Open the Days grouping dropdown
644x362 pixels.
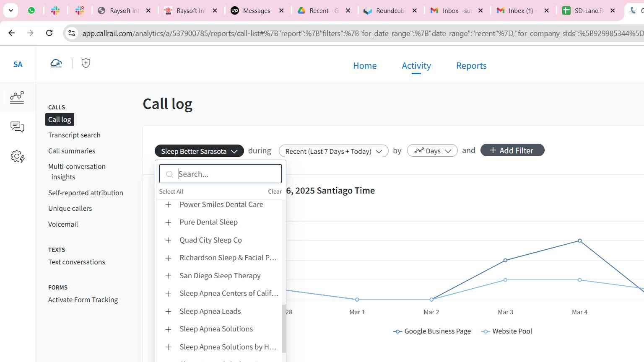432,151
